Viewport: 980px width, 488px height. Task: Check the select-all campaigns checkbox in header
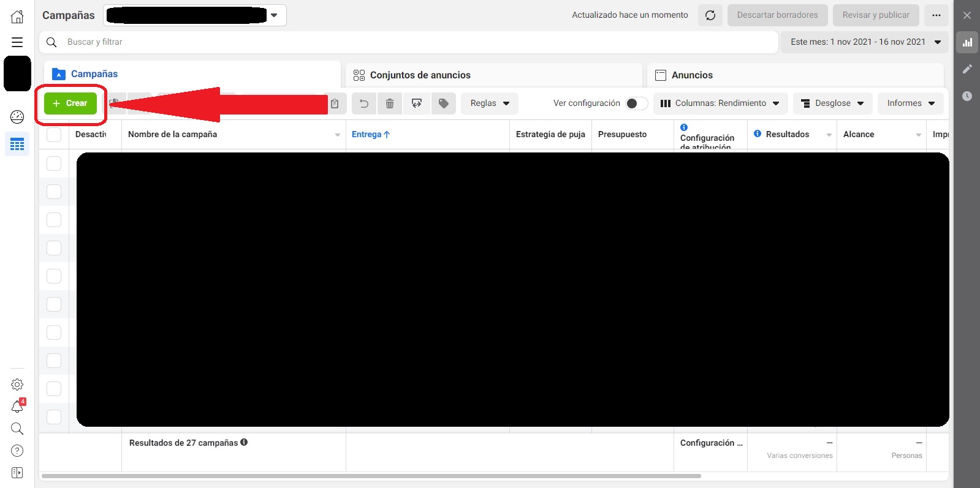tap(54, 135)
